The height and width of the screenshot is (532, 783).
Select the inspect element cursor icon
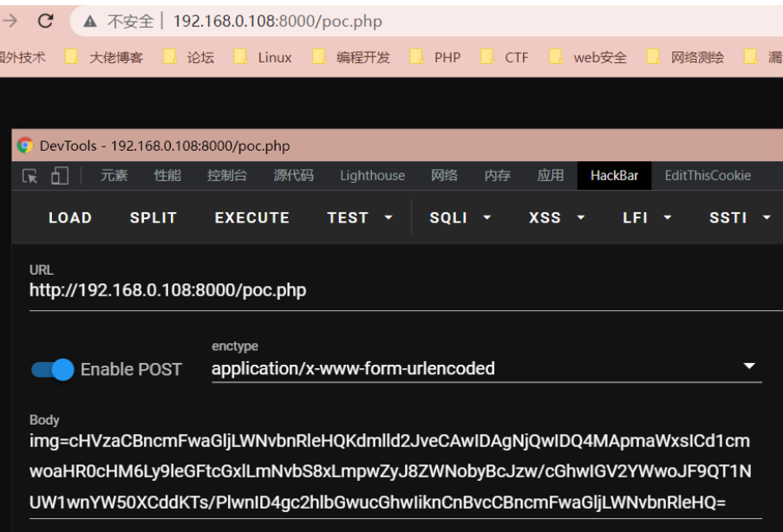[x=28, y=175]
